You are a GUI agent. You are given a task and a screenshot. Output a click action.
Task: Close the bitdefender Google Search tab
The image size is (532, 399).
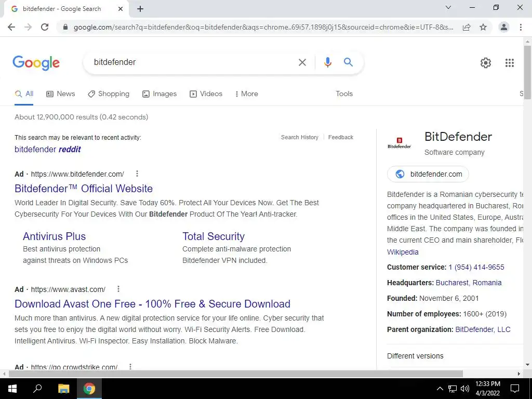tap(121, 9)
